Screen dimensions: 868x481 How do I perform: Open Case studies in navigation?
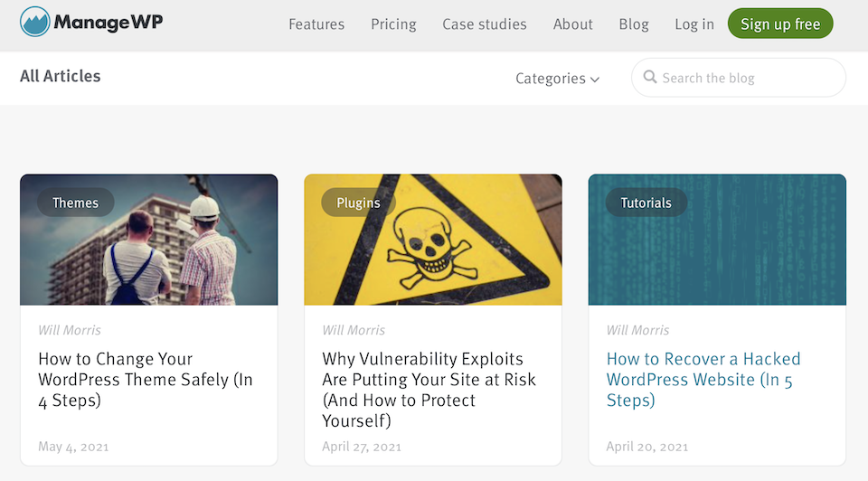pos(485,24)
